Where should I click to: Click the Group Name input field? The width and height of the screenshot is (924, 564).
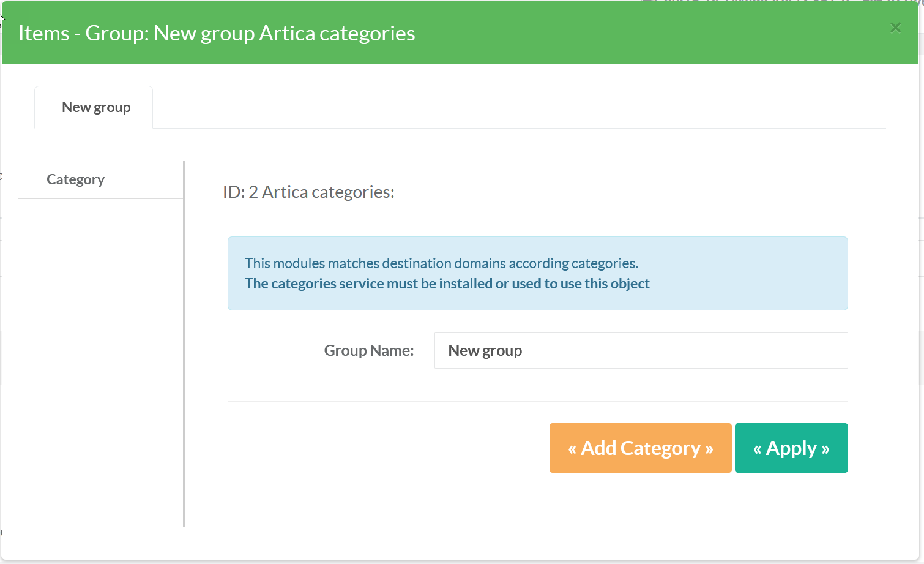[x=641, y=350]
